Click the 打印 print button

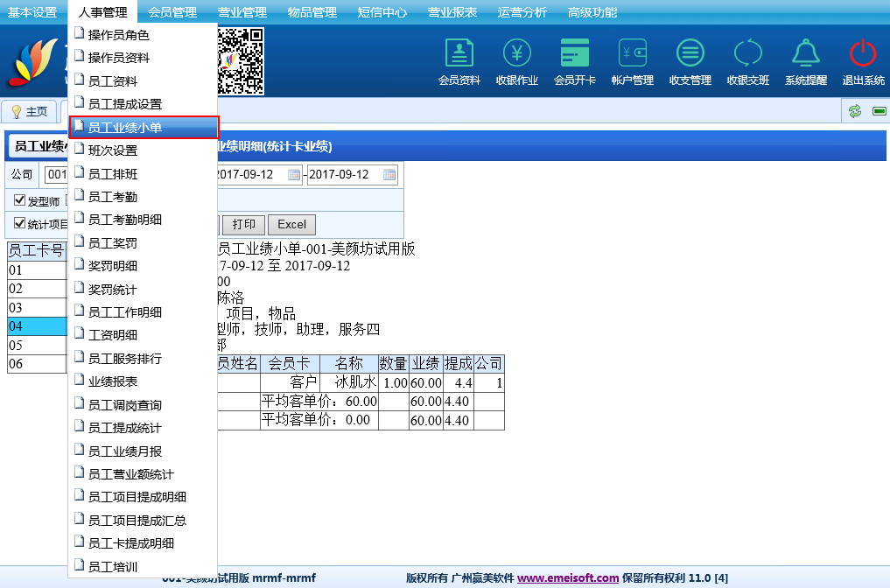tap(243, 225)
